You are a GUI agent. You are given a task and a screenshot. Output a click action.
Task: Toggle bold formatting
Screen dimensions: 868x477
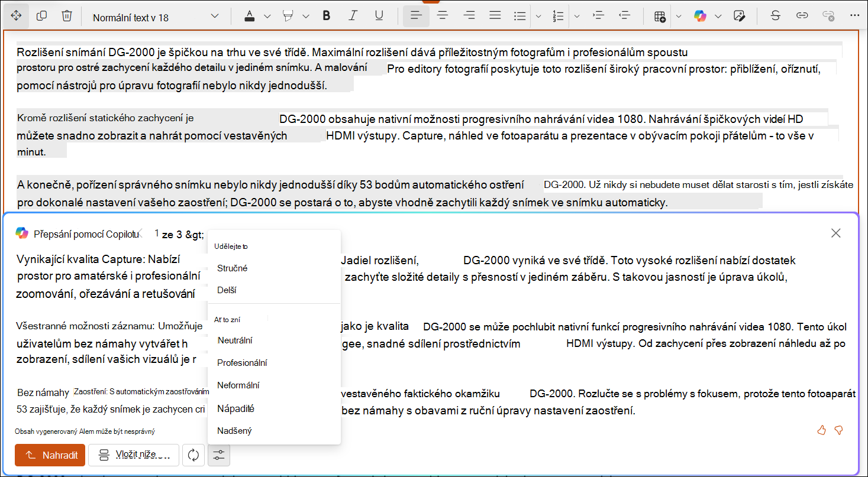click(x=326, y=17)
